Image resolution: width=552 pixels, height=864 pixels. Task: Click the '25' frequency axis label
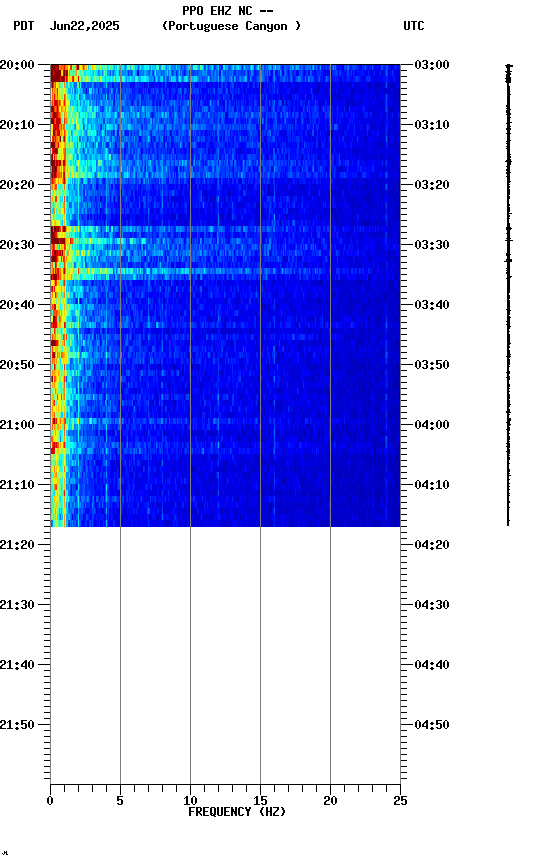point(400,802)
